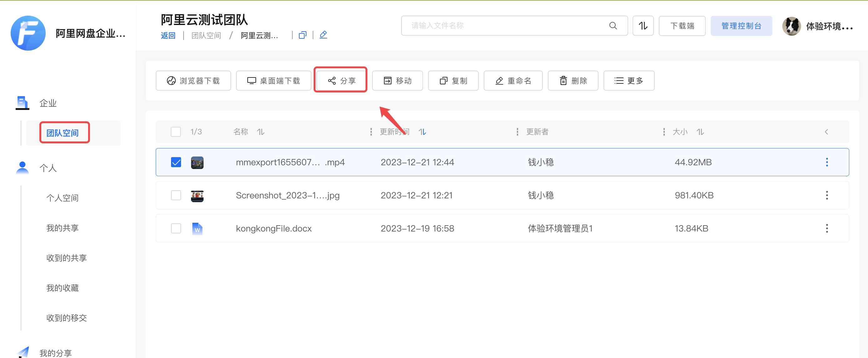Screen dimensions: 868x358
Task: Open the 管理控制台 admin console button
Action: (x=741, y=26)
